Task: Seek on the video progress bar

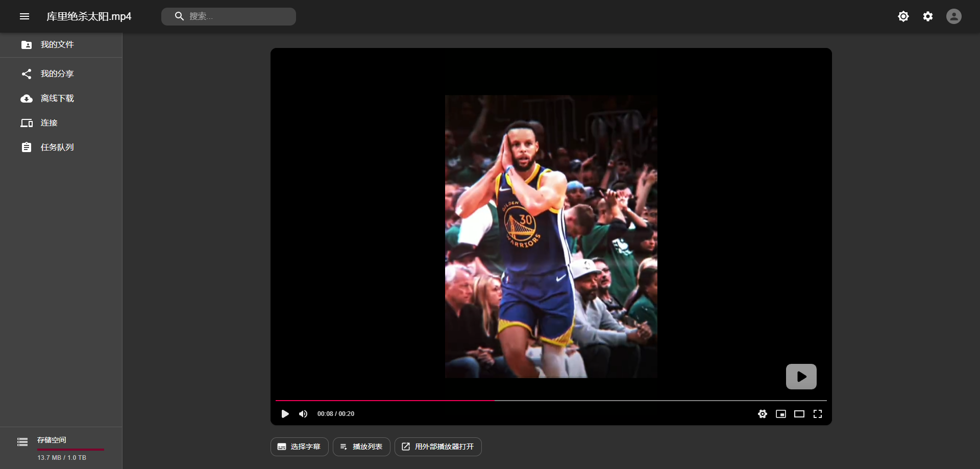Action: (x=551, y=401)
